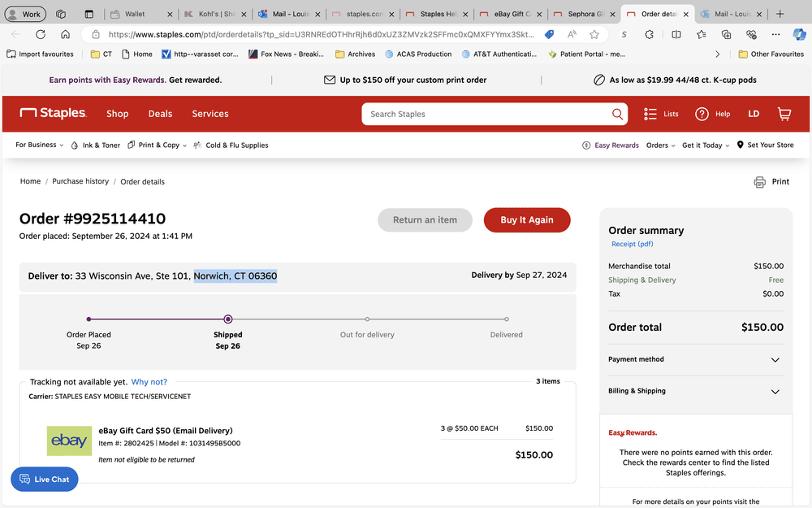Open the Get it Today dropdown

click(706, 145)
